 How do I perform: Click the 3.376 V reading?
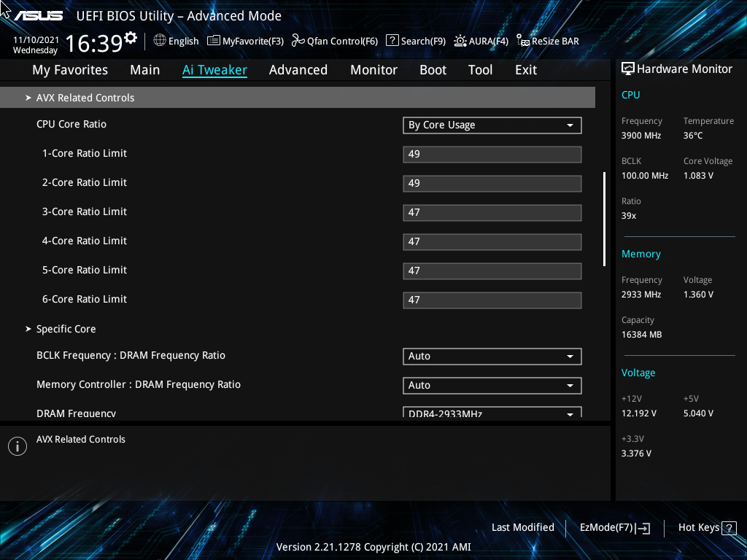click(636, 454)
